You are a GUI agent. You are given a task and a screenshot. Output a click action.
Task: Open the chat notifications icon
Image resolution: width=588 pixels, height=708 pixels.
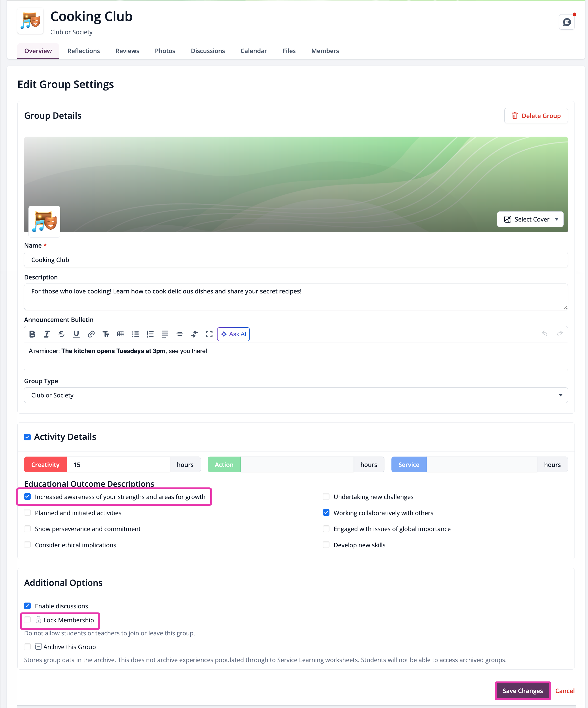(x=567, y=22)
